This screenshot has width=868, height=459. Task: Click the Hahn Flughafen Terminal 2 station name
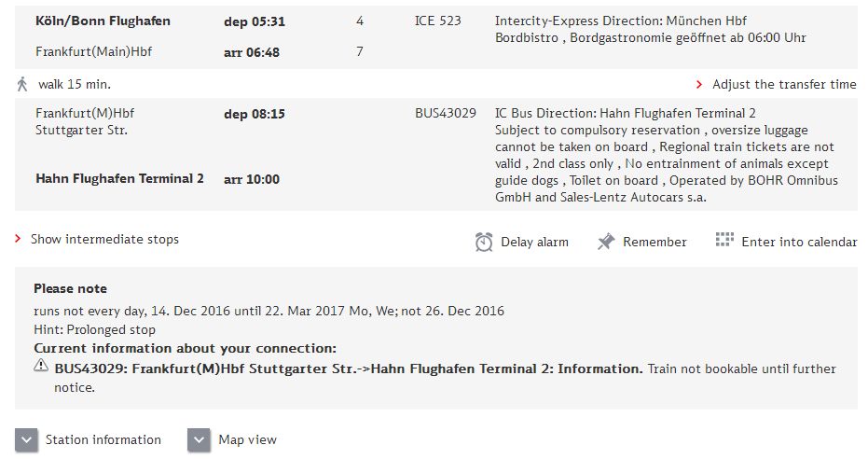(119, 179)
